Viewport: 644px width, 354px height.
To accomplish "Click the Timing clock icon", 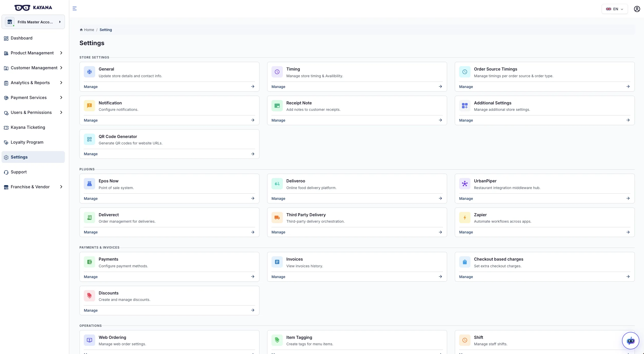I will [277, 72].
